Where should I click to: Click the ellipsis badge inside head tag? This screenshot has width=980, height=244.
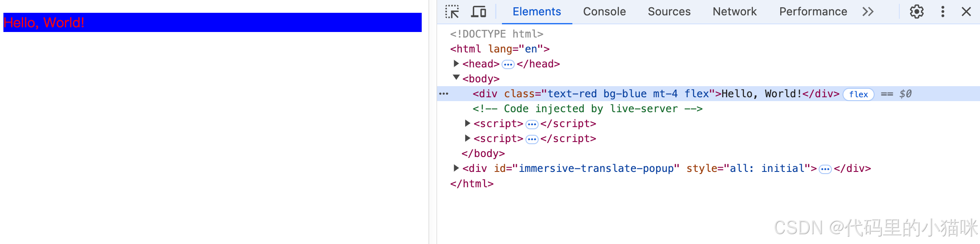508,64
